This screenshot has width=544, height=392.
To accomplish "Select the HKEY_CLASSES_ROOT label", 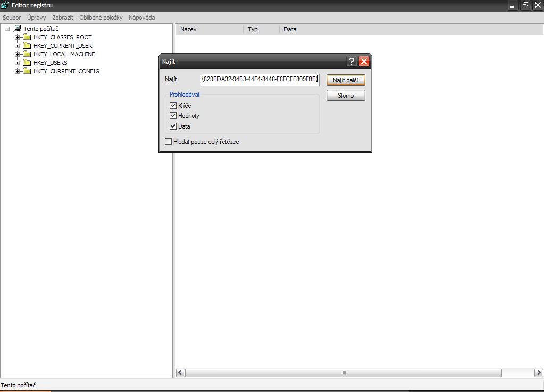I will coord(62,37).
